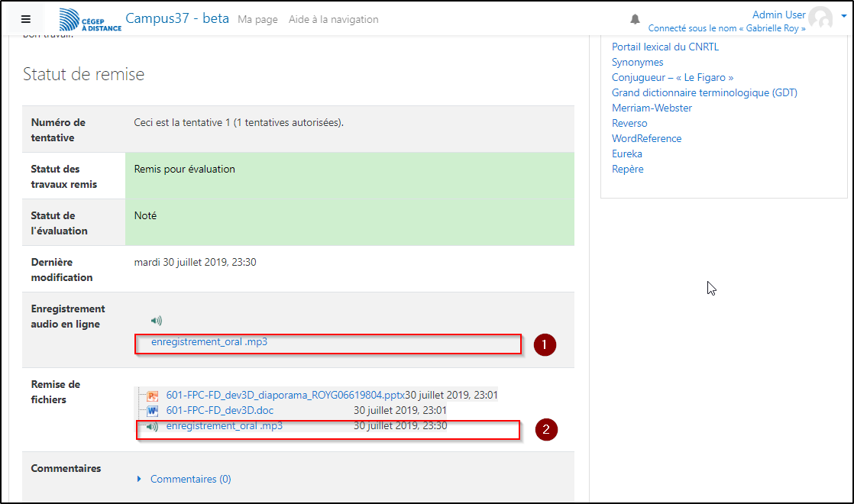The width and height of the screenshot is (854, 504).
Task: Open enregistrement_oral.mp3 in file submissions
Action: pos(224,426)
